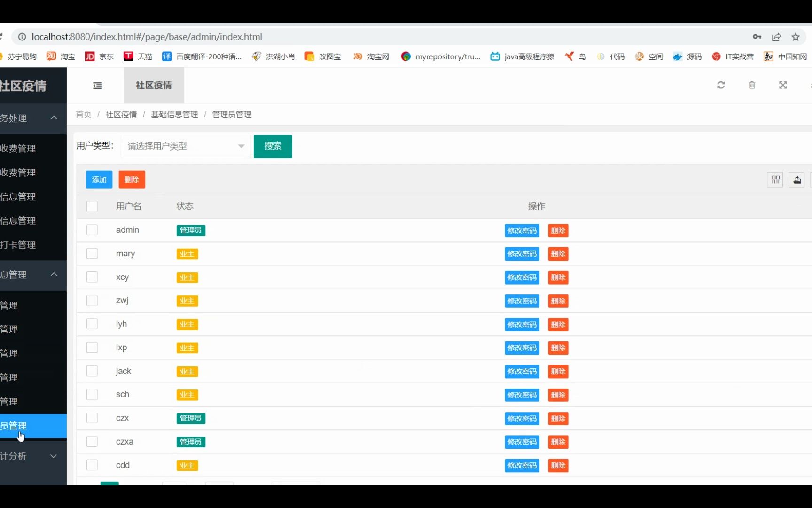Click the refresh icon in the top bar
812x508 pixels.
click(721, 85)
